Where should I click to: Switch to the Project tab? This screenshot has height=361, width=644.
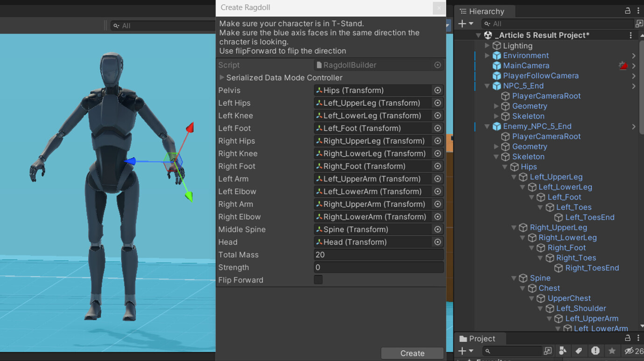pyautogui.click(x=480, y=338)
